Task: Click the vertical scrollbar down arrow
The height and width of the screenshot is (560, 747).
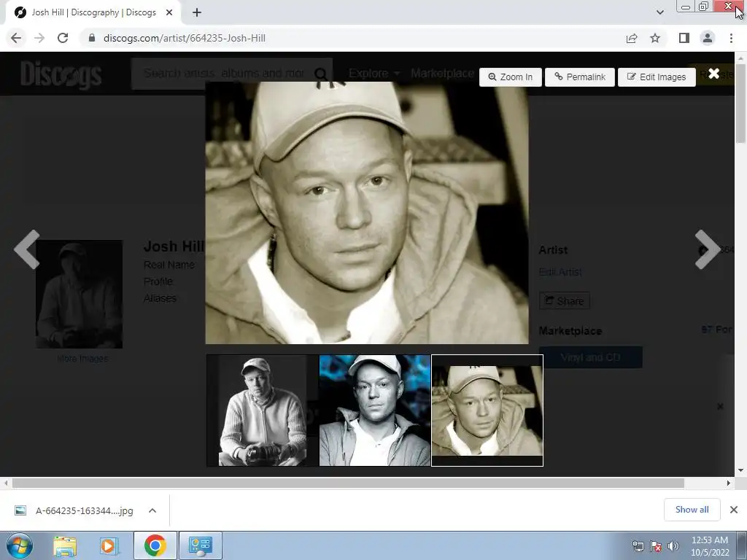Action: [x=741, y=470]
